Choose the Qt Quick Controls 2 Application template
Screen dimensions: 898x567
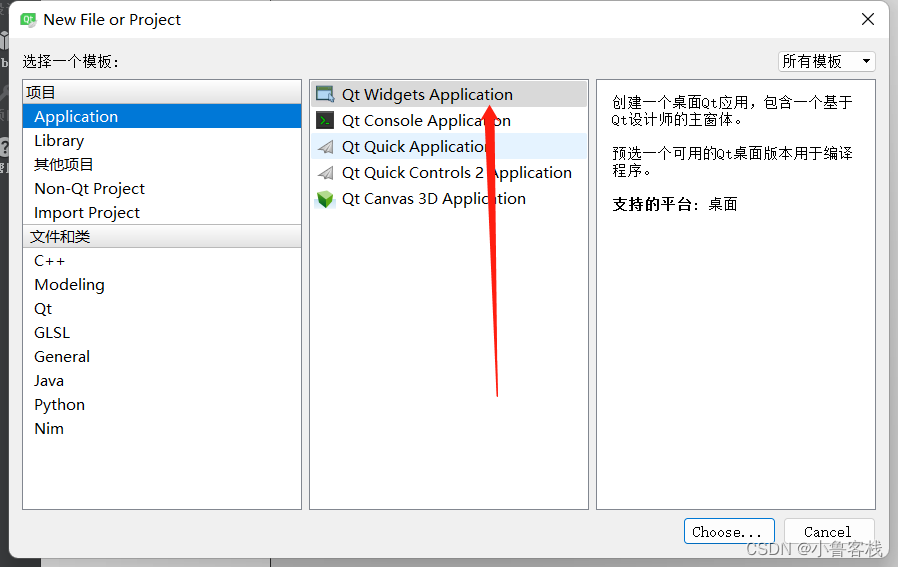[x=449, y=172]
